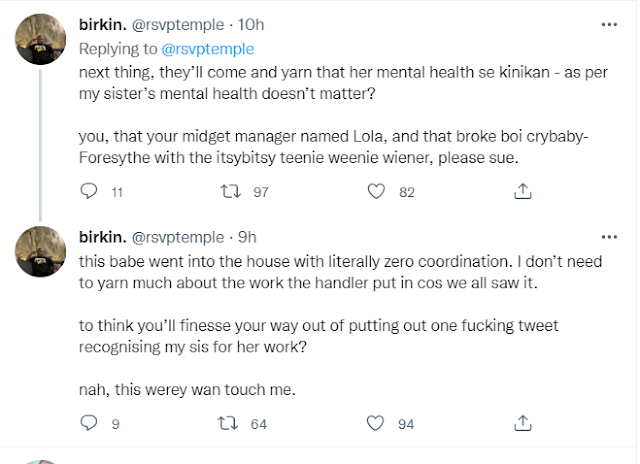Share the tweet posted 10h ago
This screenshot has height=464, width=640.
(521, 191)
